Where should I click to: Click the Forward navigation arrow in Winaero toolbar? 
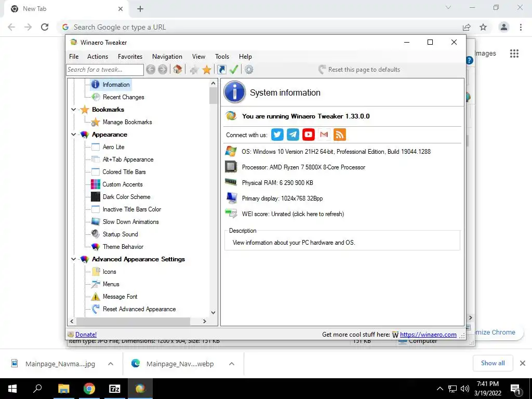(163, 70)
